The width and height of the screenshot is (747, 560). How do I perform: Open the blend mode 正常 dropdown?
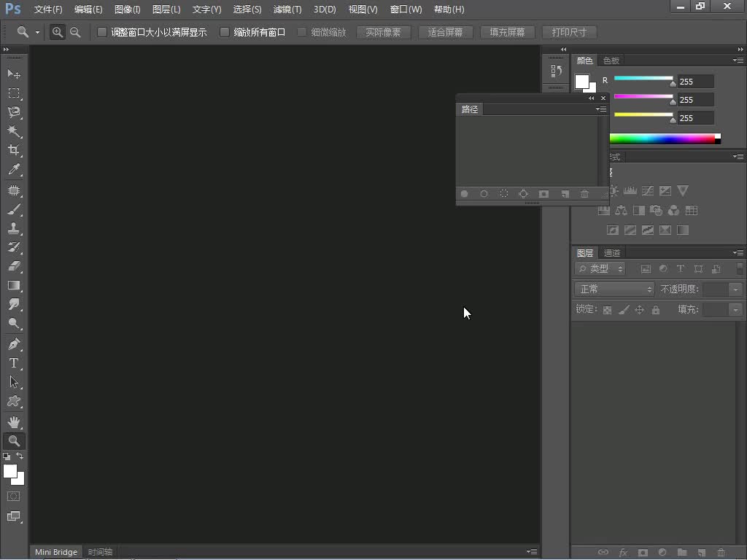[x=615, y=289]
